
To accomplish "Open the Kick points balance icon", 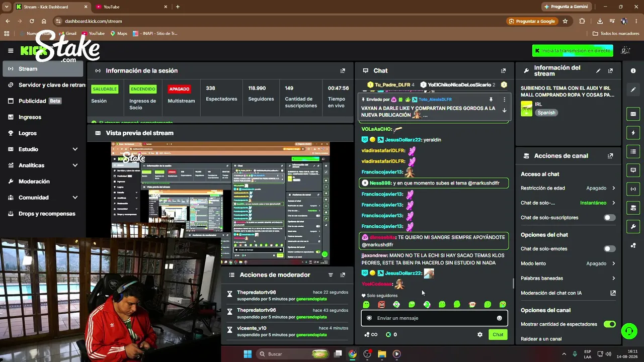I will point(388,334).
